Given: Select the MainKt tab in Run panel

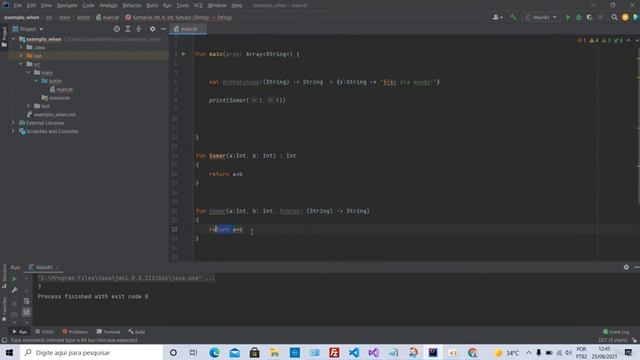Looking at the screenshot, I should pos(44,267).
